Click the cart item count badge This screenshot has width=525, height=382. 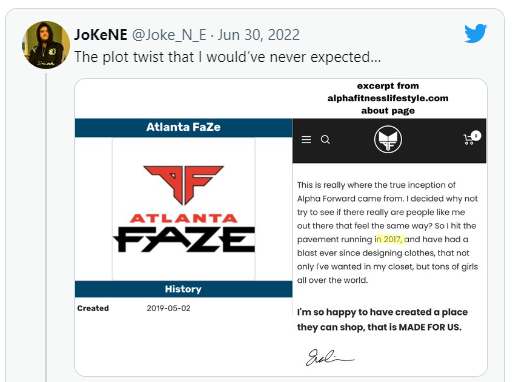(x=476, y=136)
